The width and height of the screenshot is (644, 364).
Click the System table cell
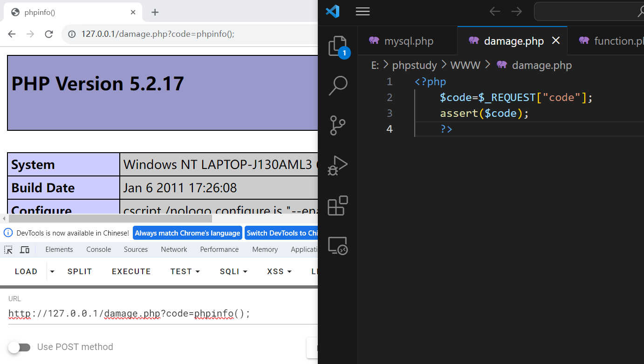pyautogui.click(x=64, y=164)
